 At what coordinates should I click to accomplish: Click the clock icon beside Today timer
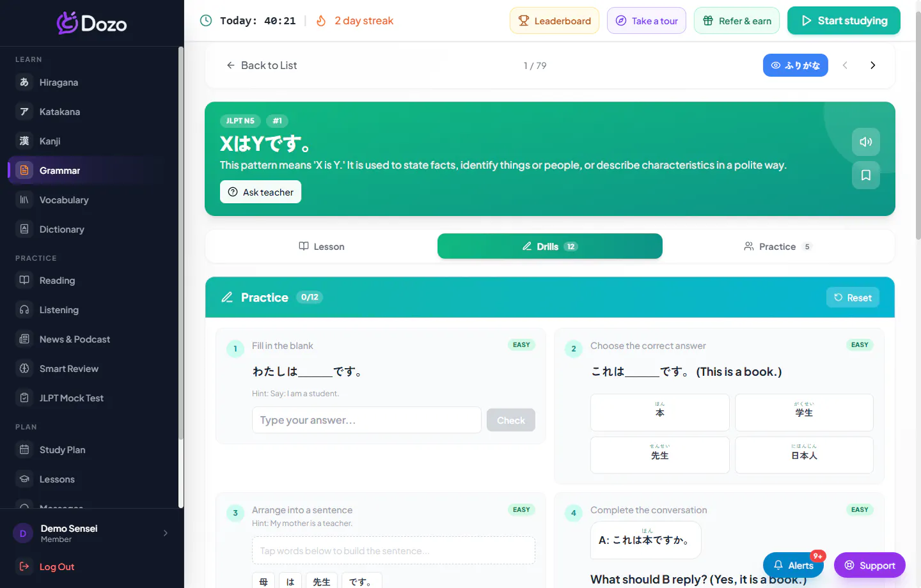coord(206,20)
